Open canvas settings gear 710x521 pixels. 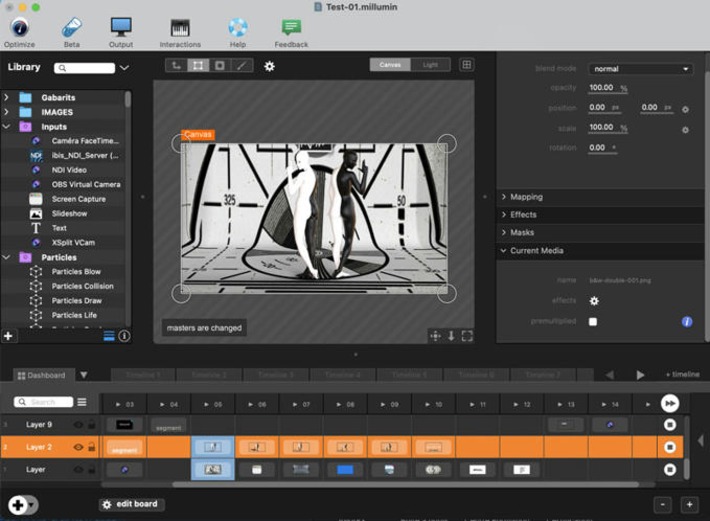pos(269,66)
